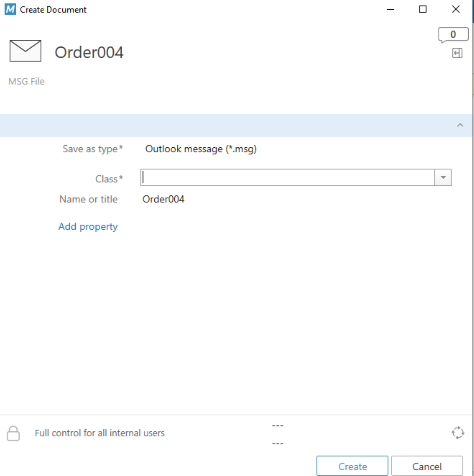Click the Order004 heading title
474x476 pixels.
(89, 52)
